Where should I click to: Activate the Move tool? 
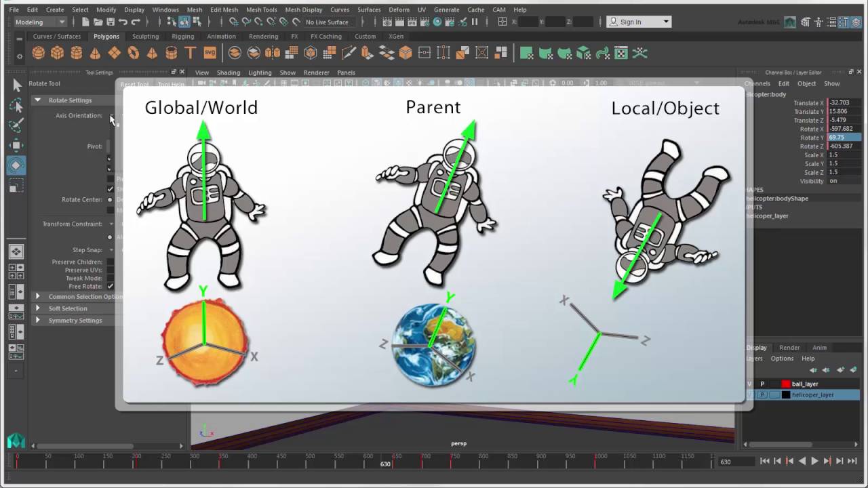coord(17,146)
